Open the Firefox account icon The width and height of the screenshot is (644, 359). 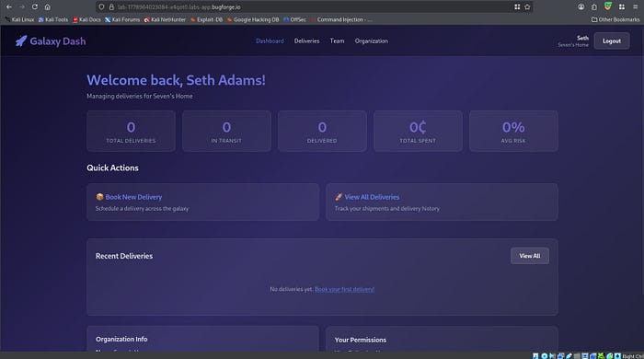[x=581, y=7]
